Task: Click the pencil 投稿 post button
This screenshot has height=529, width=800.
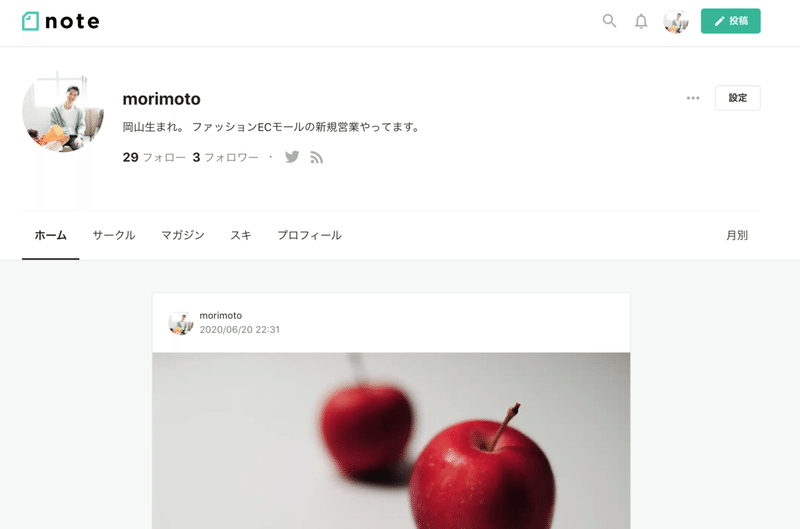Action: 731,21
